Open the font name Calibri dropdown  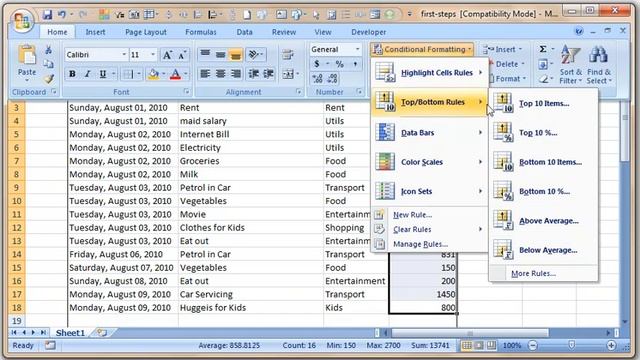pyautogui.click(x=124, y=54)
